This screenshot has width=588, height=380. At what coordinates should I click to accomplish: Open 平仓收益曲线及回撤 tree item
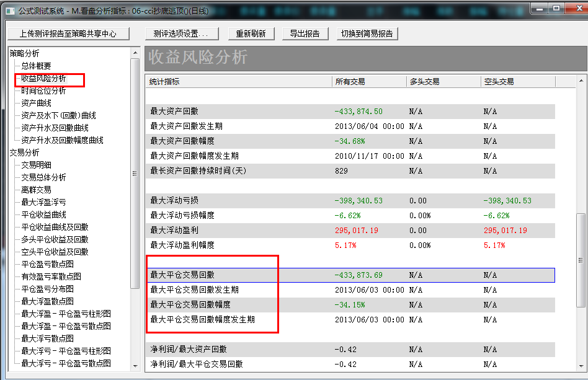coord(55,227)
